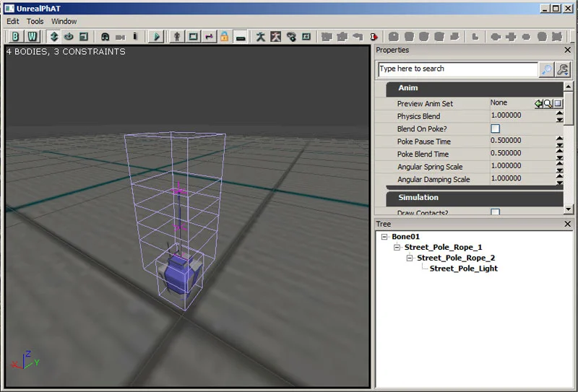The height and width of the screenshot is (392, 578).
Task: Clear the Preview Anim Set value
Action: coord(558,103)
